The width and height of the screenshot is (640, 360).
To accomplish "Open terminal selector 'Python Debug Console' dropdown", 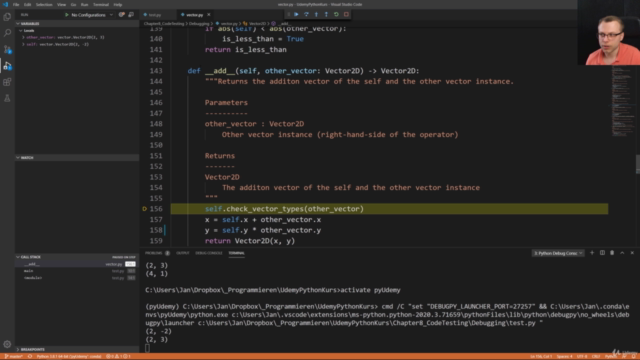I will tap(558, 253).
